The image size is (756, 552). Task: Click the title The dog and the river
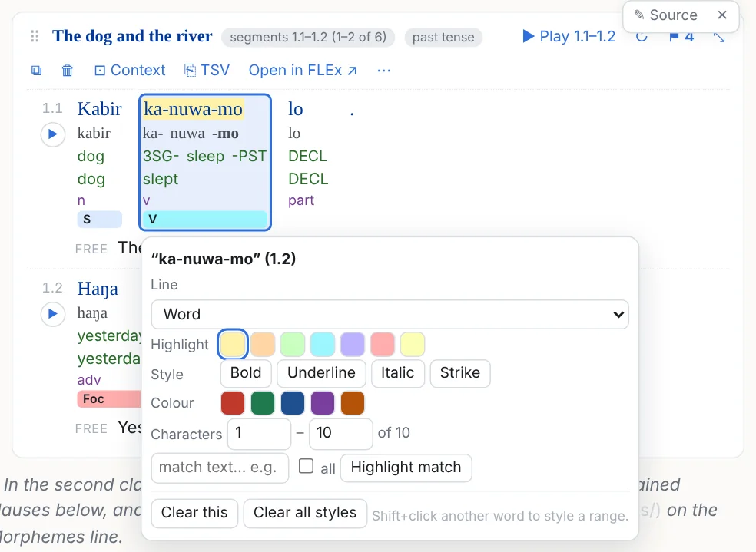[132, 36]
